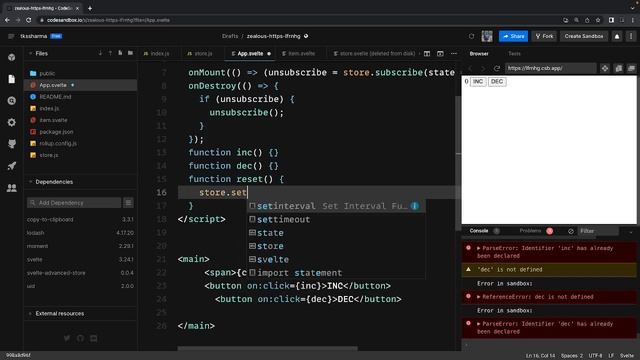Screen dimensions: 640x360
Task: Click the Fork button
Action: click(544, 36)
